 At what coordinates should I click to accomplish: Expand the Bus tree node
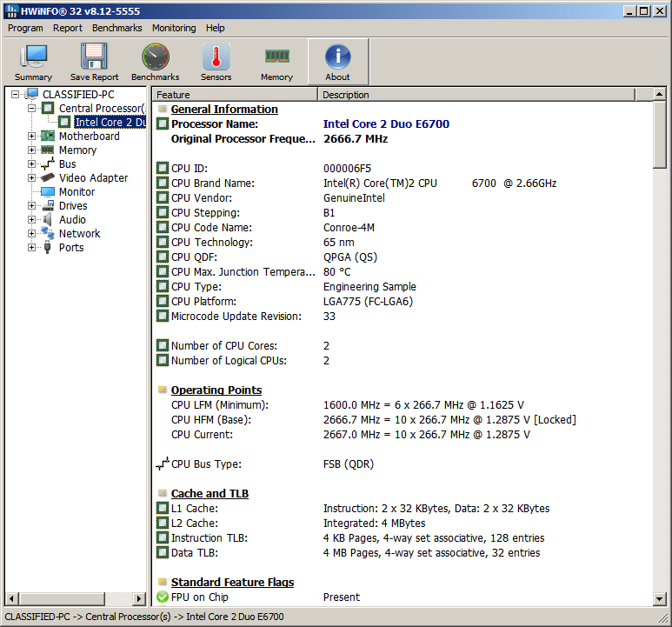pos(31,163)
